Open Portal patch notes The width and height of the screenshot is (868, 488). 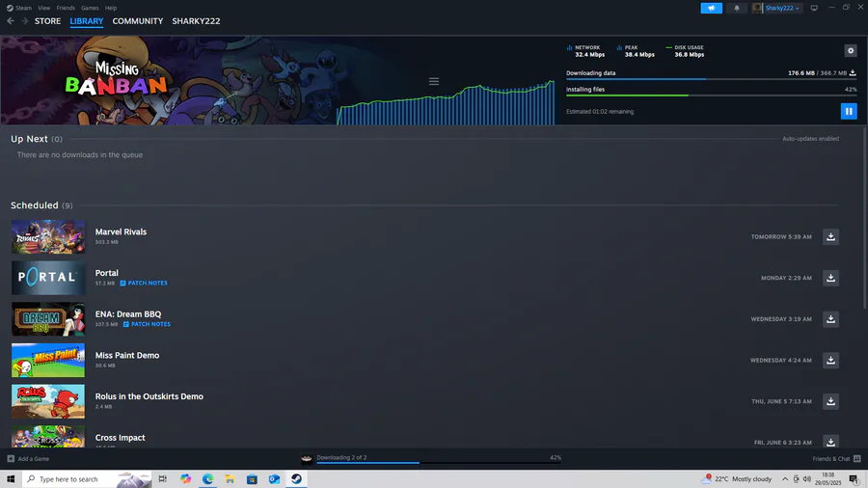click(144, 283)
